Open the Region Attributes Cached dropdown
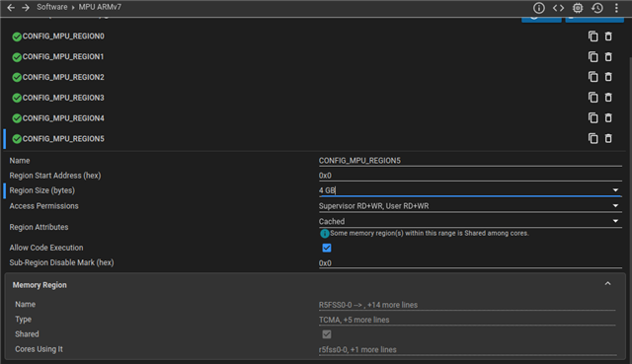 [x=470, y=221]
